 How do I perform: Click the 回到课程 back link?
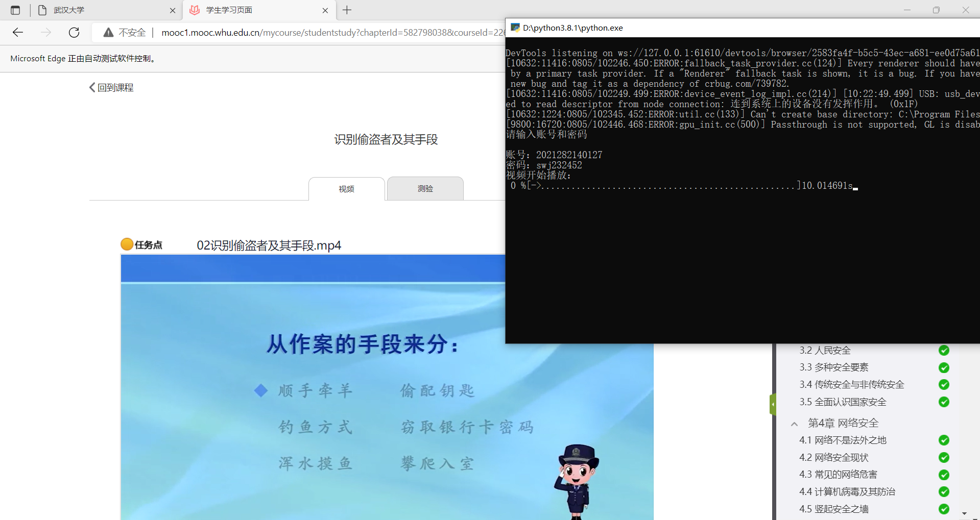coord(111,88)
